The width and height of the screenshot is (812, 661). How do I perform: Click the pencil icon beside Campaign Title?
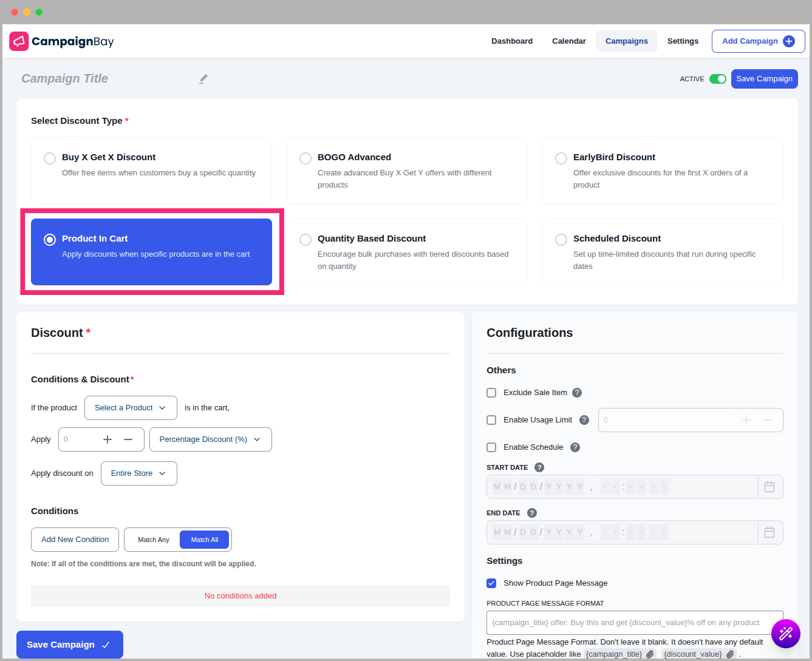203,79
